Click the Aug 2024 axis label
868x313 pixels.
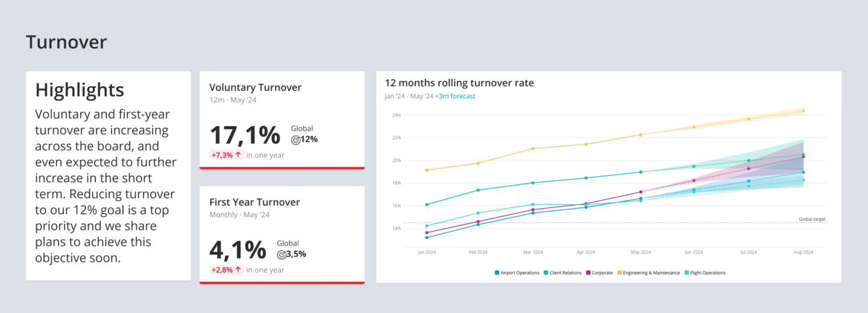click(x=804, y=252)
